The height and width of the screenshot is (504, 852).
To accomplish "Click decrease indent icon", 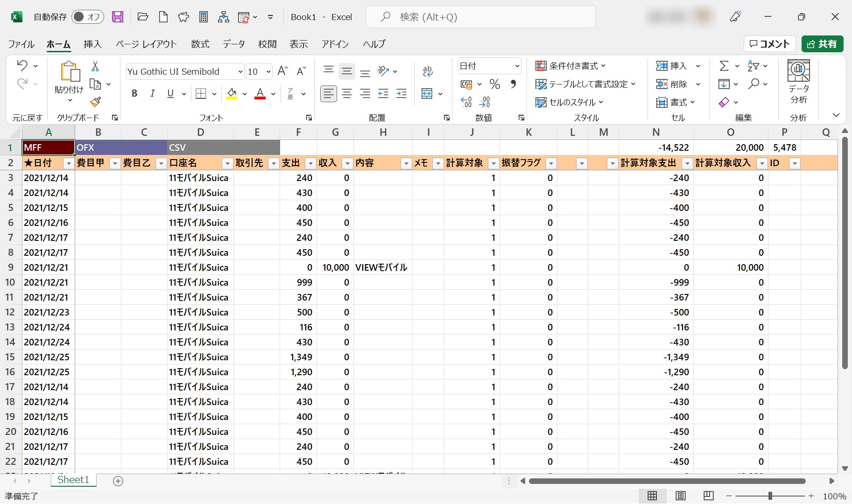I will click(383, 94).
